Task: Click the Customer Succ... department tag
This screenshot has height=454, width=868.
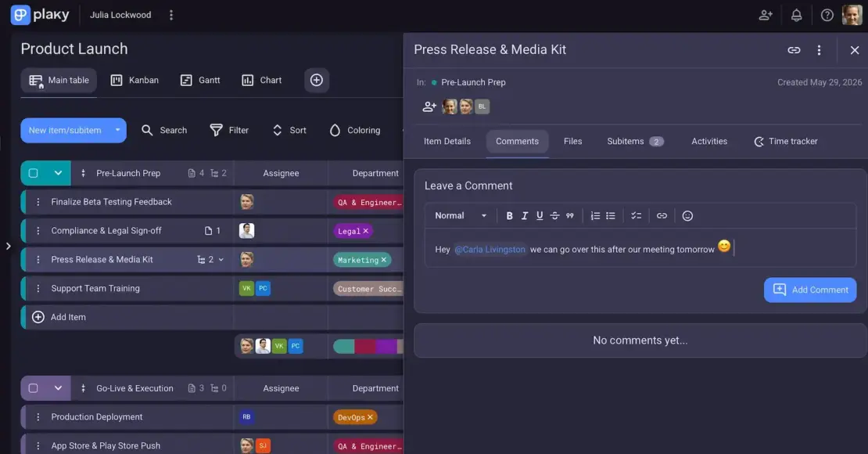Action: pyautogui.click(x=368, y=289)
